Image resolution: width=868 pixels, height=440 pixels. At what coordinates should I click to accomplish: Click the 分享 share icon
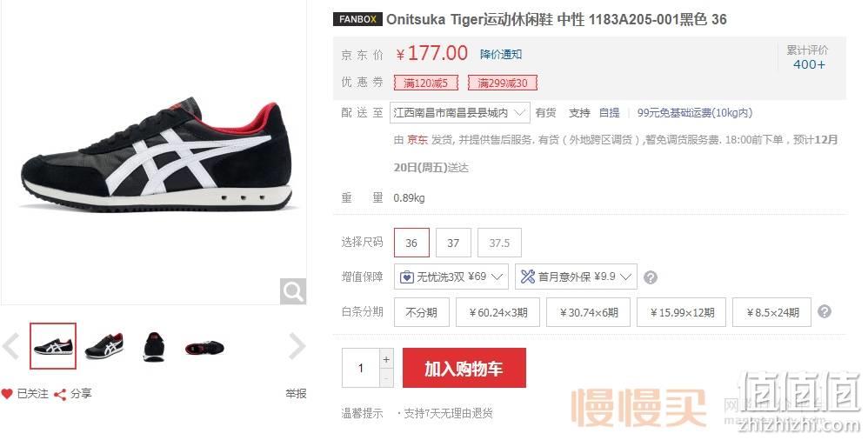[x=60, y=395]
